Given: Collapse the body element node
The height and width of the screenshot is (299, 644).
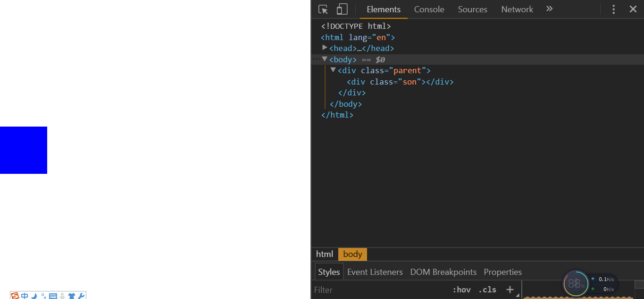Looking at the screenshot, I should 325,59.
